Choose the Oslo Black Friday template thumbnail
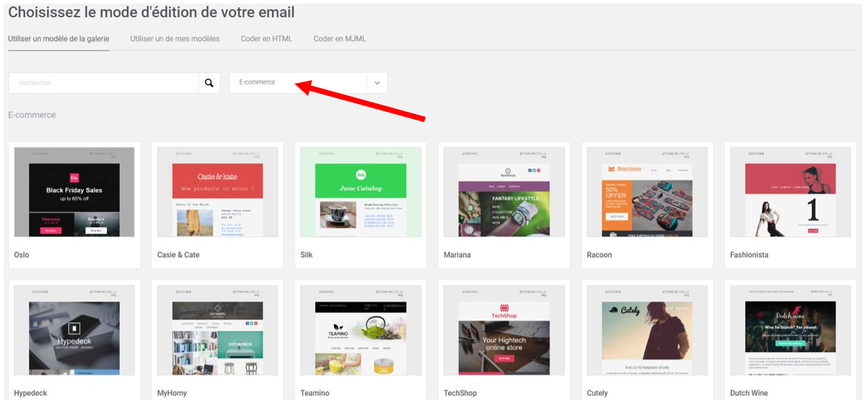Screen dimensions: 868x407 click(x=74, y=192)
